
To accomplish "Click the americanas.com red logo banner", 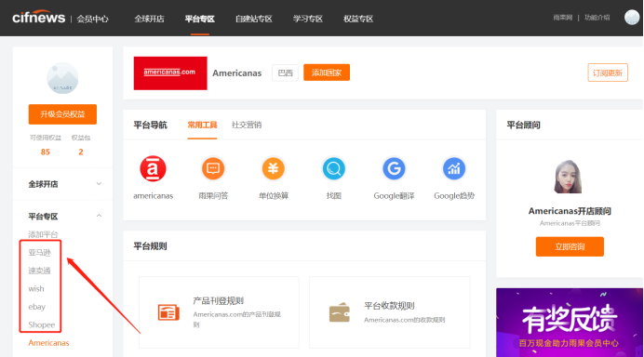I will pos(170,73).
